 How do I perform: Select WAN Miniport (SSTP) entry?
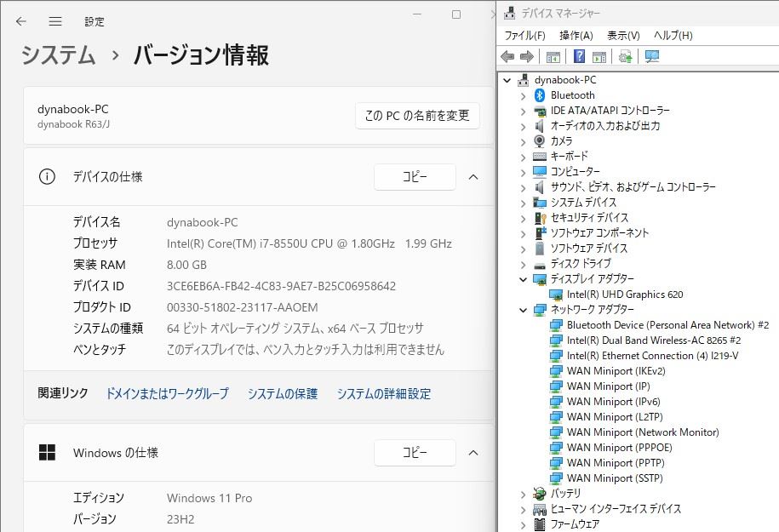[615, 478]
